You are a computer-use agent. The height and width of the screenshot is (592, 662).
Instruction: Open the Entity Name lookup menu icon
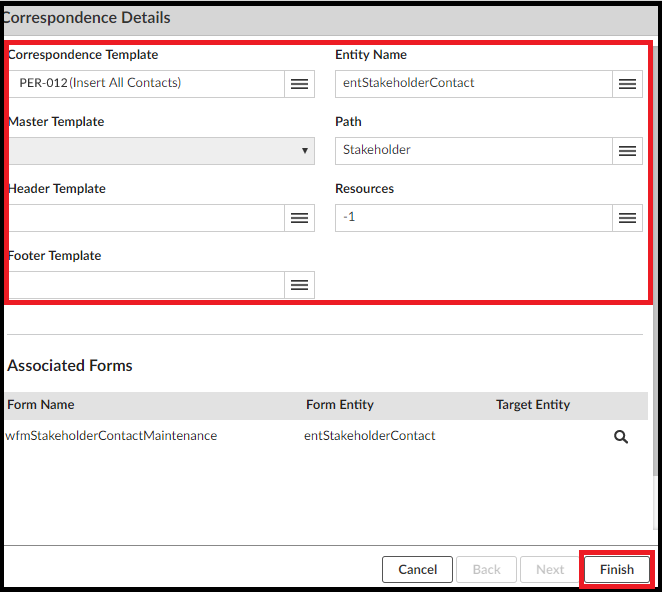click(x=627, y=84)
